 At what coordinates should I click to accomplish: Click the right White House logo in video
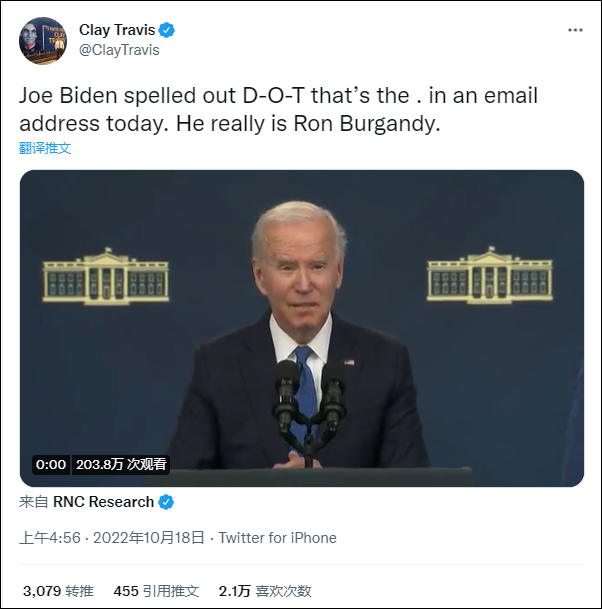tap(489, 275)
